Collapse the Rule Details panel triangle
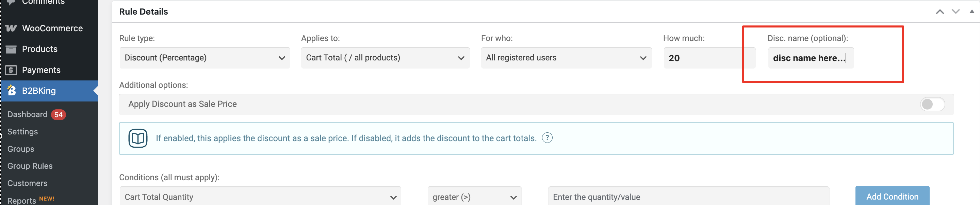 coord(971,12)
